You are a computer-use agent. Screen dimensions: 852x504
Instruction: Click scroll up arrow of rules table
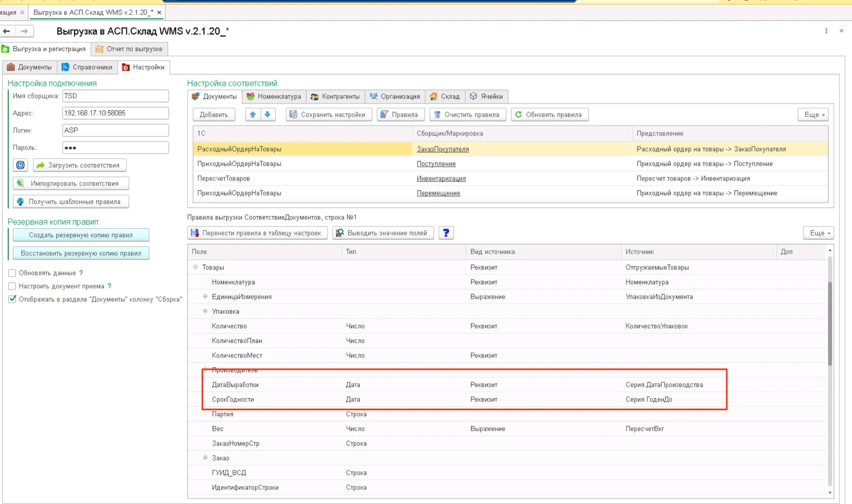coord(830,250)
